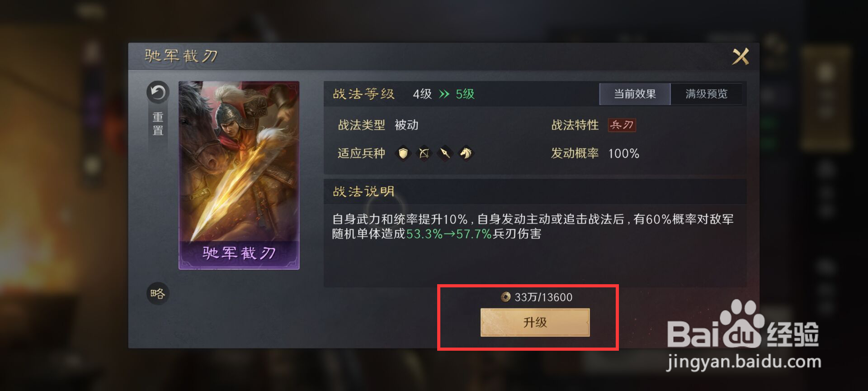Click the 重置 reset label

pos(158,124)
